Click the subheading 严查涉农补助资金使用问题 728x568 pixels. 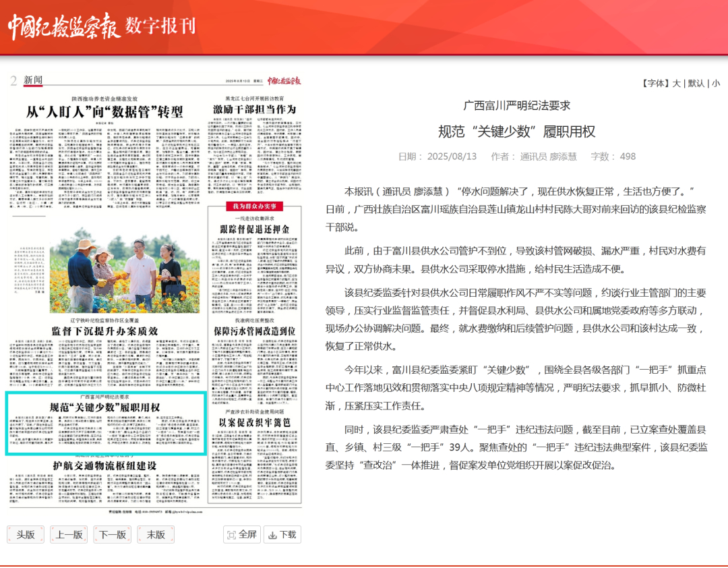[x=254, y=411]
